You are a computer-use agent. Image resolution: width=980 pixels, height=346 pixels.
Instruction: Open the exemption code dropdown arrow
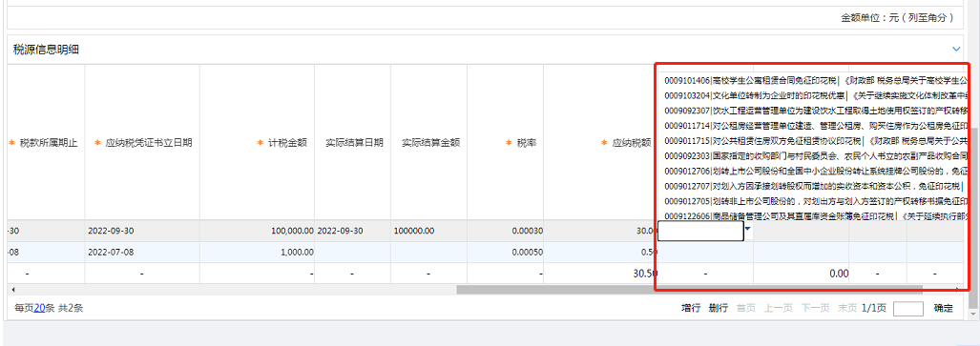click(x=748, y=229)
